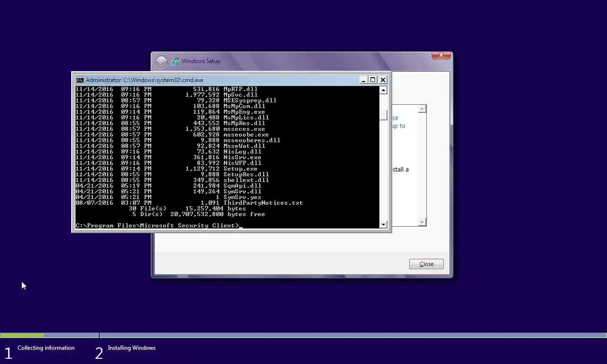Click the msseoobe.exe file line

click(172, 135)
